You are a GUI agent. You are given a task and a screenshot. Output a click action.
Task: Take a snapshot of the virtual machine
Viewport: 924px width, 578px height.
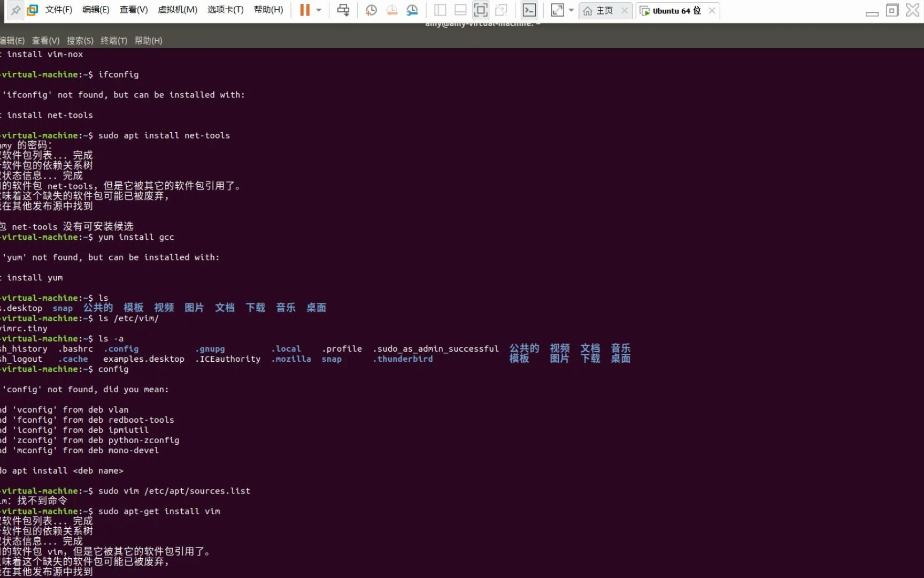coord(371,10)
